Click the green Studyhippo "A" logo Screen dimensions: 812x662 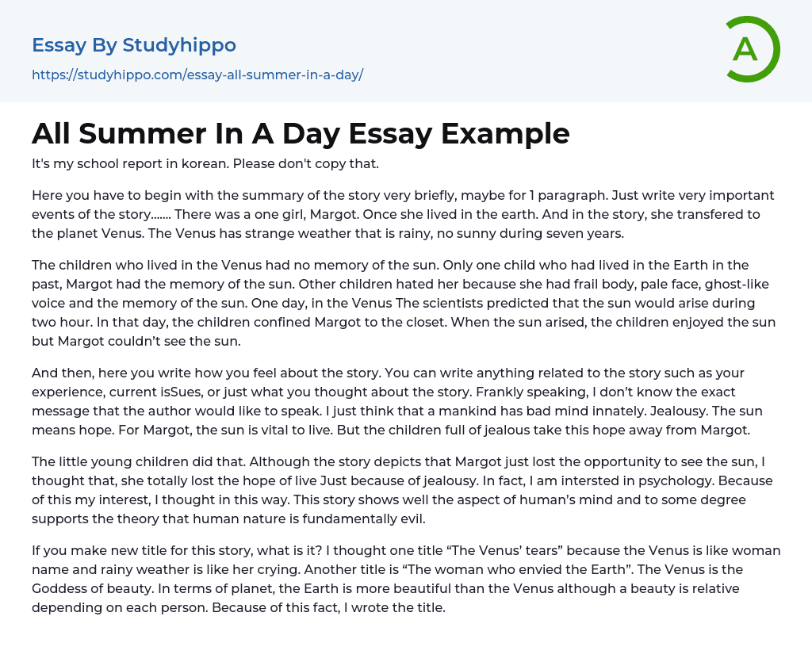coord(751,49)
